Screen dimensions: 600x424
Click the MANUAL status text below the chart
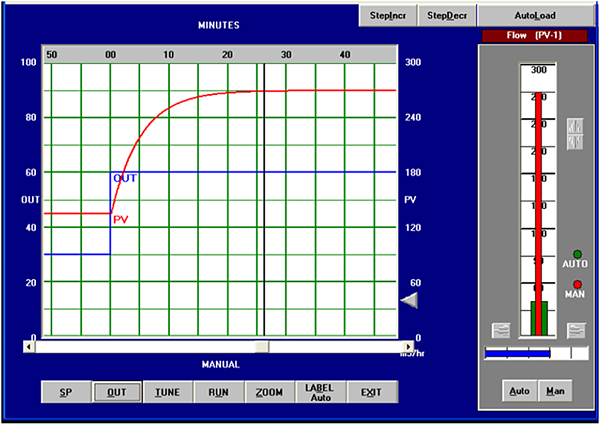click(x=221, y=364)
